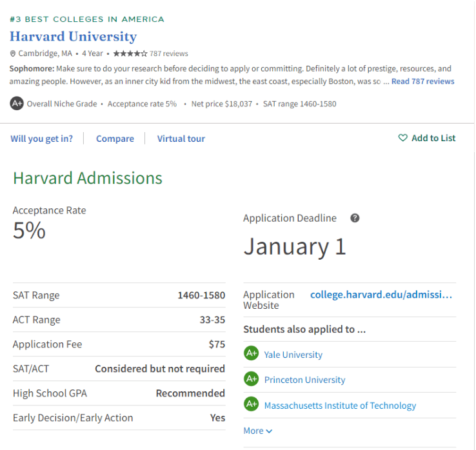
Task: Click the Application Fee value $75
Action: 217,344
